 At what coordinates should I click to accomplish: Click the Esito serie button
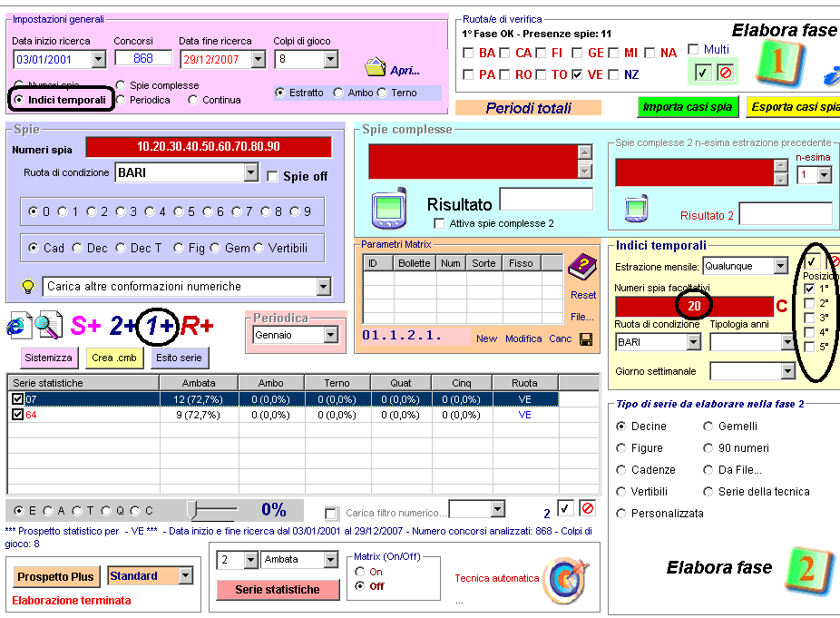pyautogui.click(x=179, y=358)
